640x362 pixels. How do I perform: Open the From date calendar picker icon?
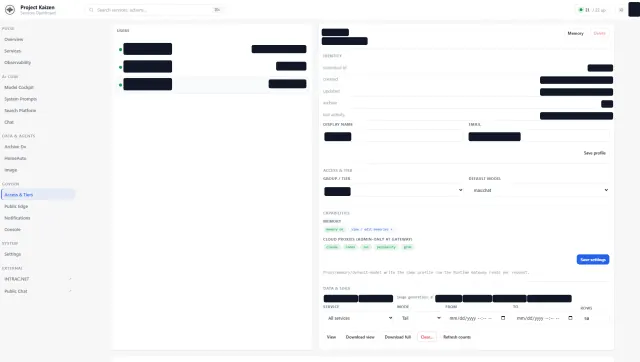point(503,318)
